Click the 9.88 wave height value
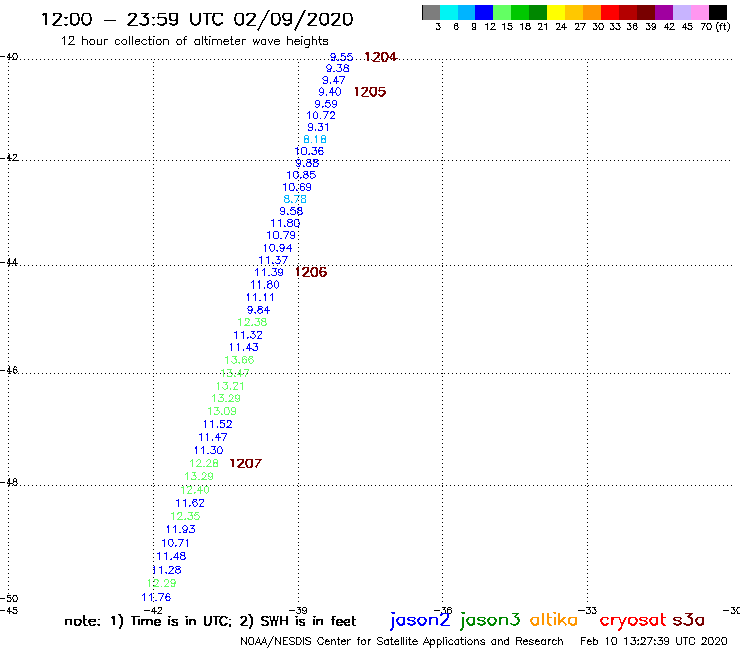This screenshot has width=740, height=650. tap(307, 163)
